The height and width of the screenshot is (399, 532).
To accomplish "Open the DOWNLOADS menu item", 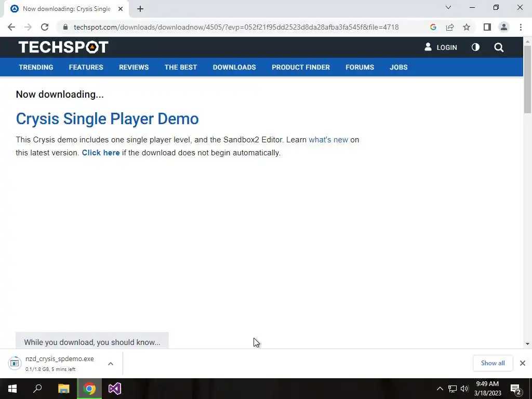I will (234, 67).
